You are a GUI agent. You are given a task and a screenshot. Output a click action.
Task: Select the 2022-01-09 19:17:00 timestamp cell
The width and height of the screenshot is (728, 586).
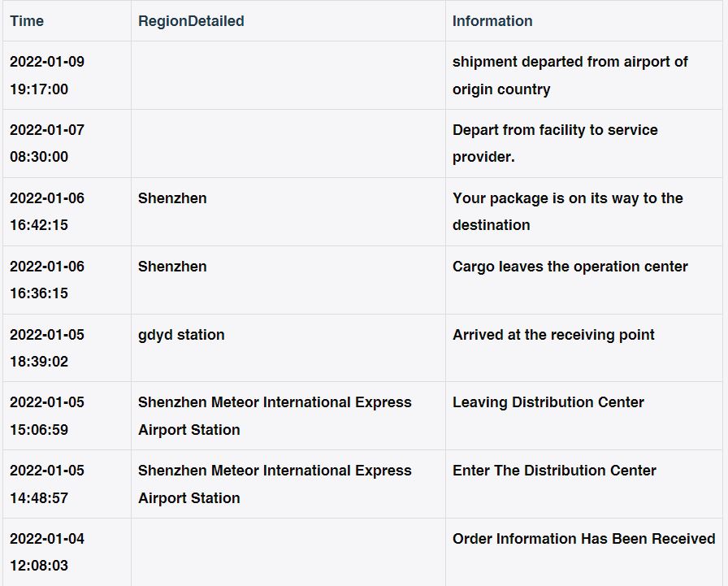[x=47, y=76]
